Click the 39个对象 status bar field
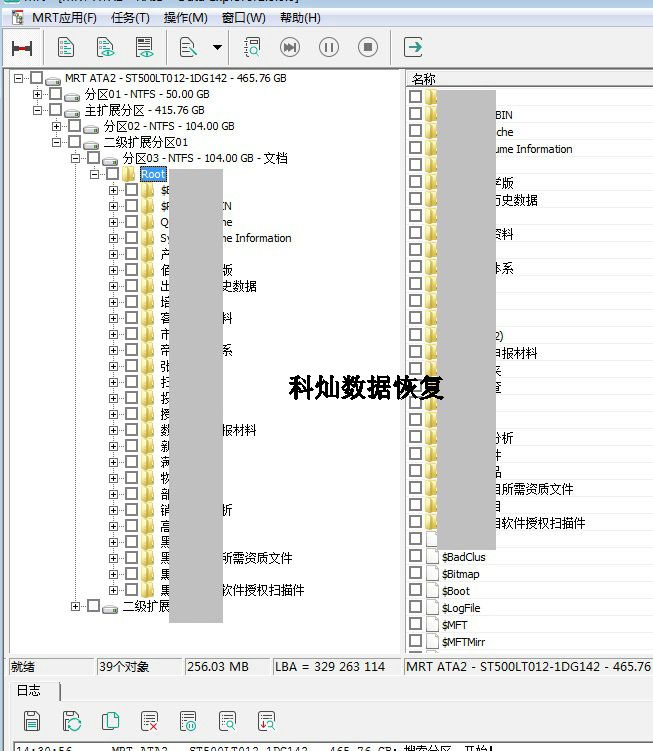 tap(139, 667)
